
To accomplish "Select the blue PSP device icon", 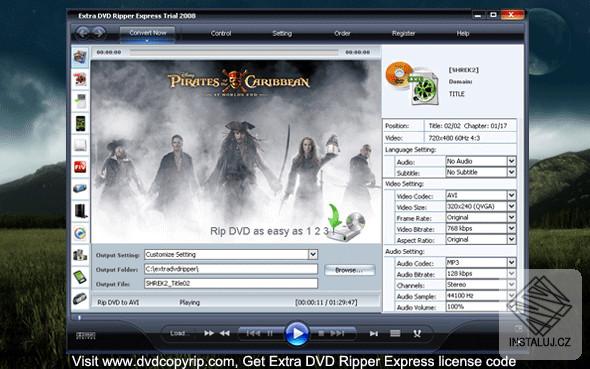I will pyautogui.click(x=80, y=188).
